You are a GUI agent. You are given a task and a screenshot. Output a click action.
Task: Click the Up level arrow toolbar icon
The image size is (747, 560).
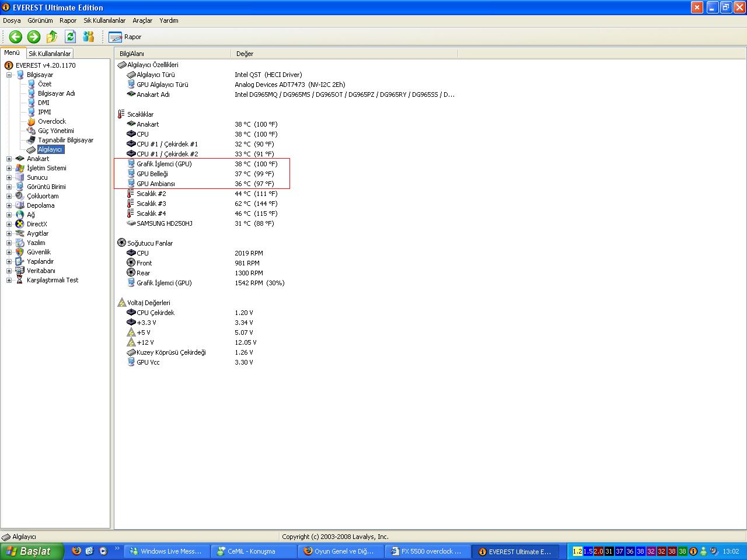[x=52, y=37]
